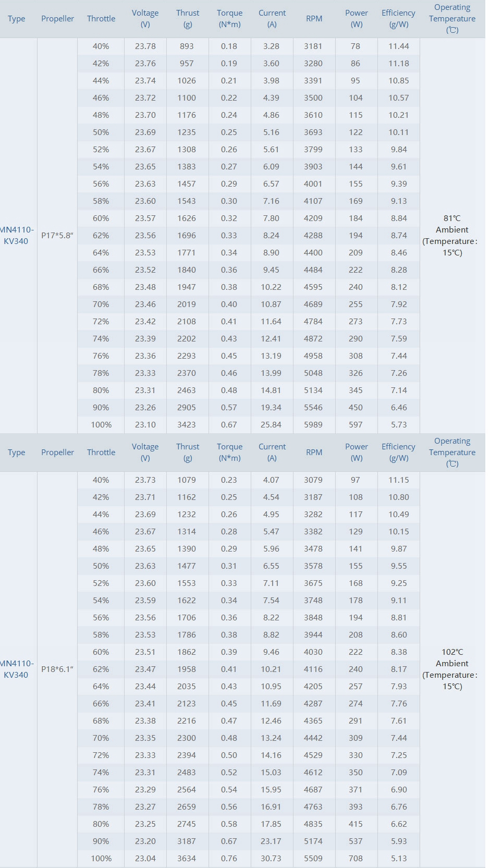The image size is (490, 868).
Task: Click the RPM value 5509
Action: [313, 859]
